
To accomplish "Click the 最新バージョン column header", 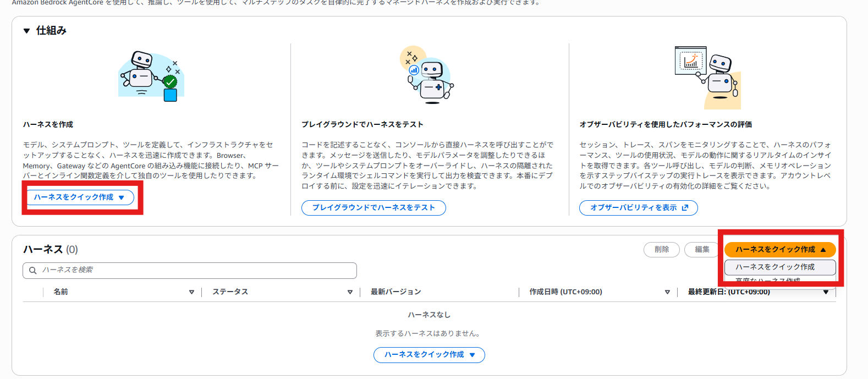I will (395, 292).
